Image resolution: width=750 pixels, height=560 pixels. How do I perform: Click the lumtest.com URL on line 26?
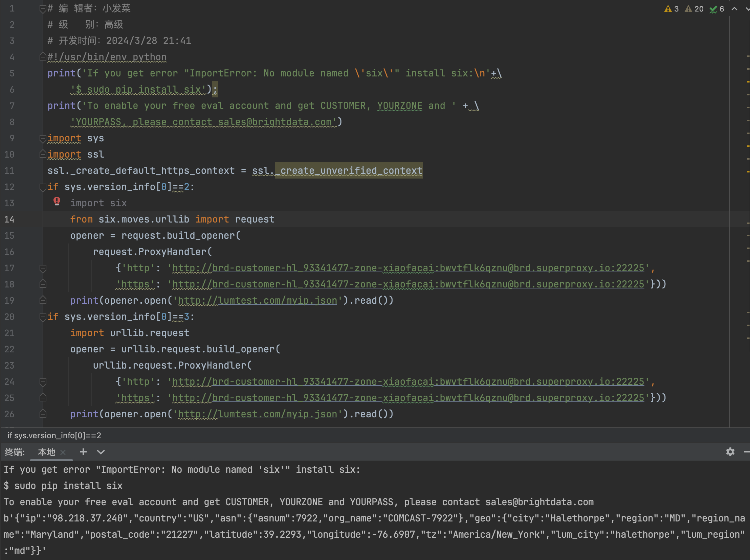click(x=257, y=414)
